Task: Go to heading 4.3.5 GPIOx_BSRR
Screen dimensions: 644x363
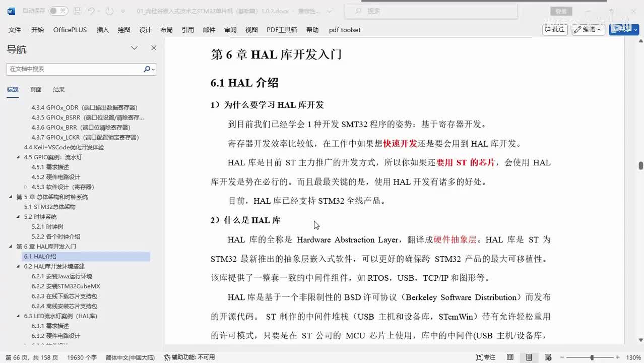Action: (87, 117)
